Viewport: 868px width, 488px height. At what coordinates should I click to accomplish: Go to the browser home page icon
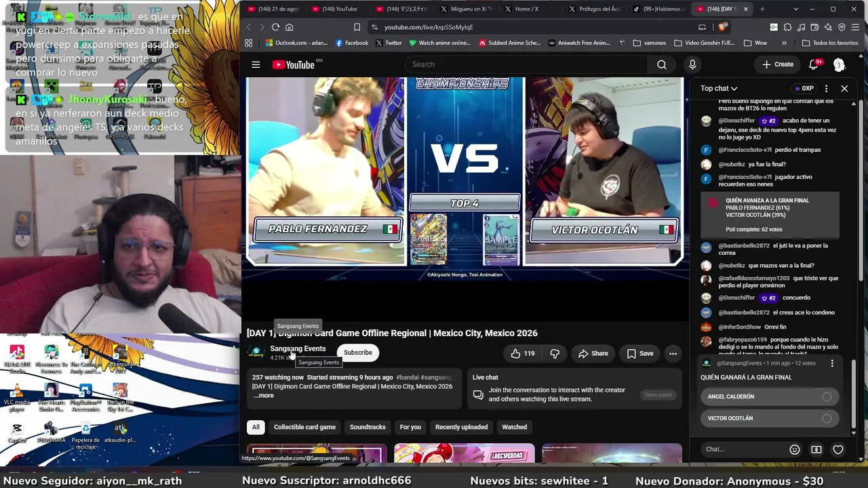(289, 27)
